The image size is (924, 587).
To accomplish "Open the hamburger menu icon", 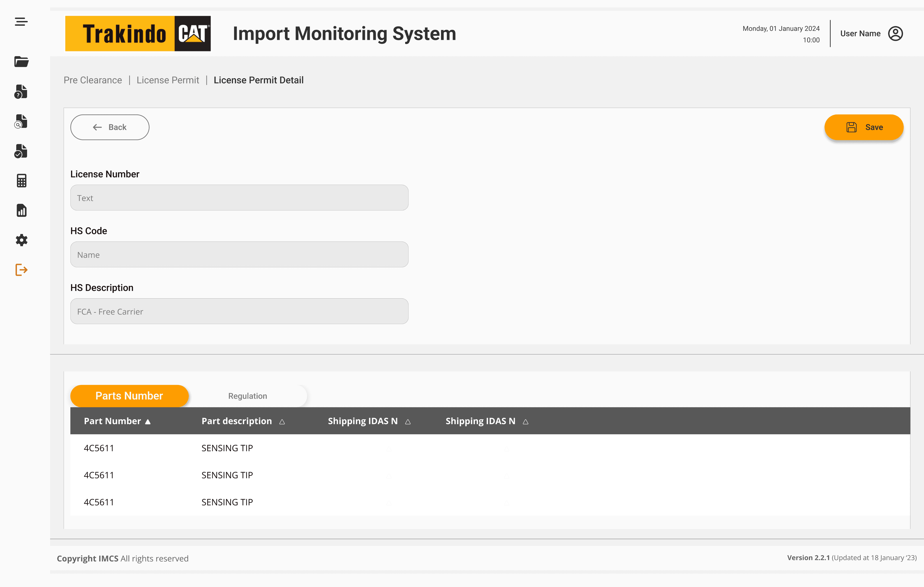I will pyautogui.click(x=21, y=22).
